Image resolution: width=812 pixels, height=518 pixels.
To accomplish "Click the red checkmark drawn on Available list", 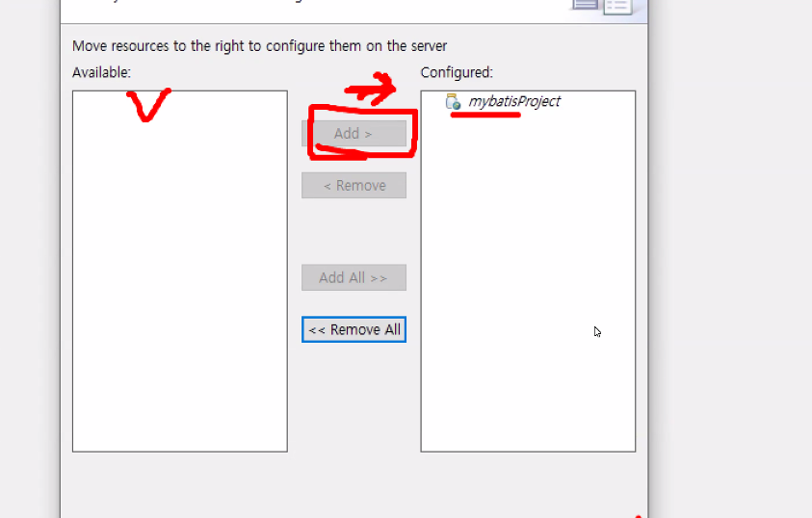I will [148, 105].
